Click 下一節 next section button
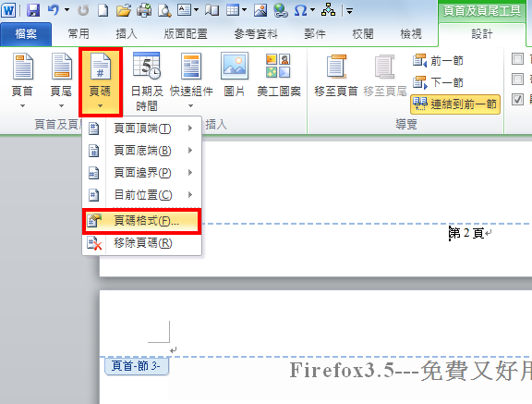The width and height of the screenshot is (532, 404). 438,82
